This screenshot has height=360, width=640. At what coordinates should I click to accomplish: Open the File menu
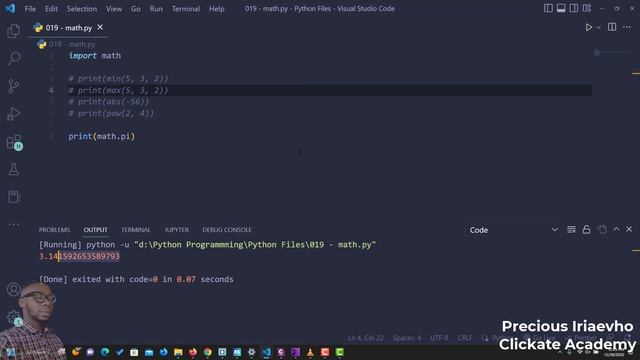click(30, 9)
